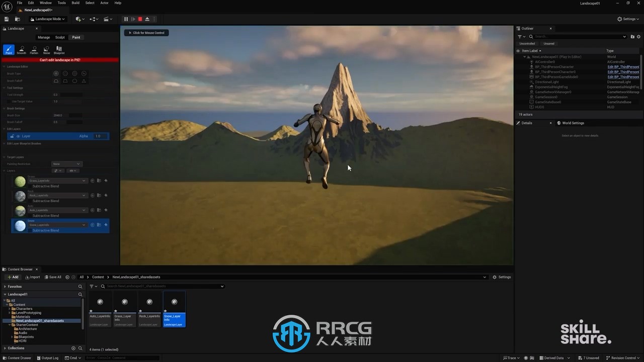This screenshot has width=644, height=362.
Task: Click the Uncontrolled filter button
Action: tap(527, 44)
